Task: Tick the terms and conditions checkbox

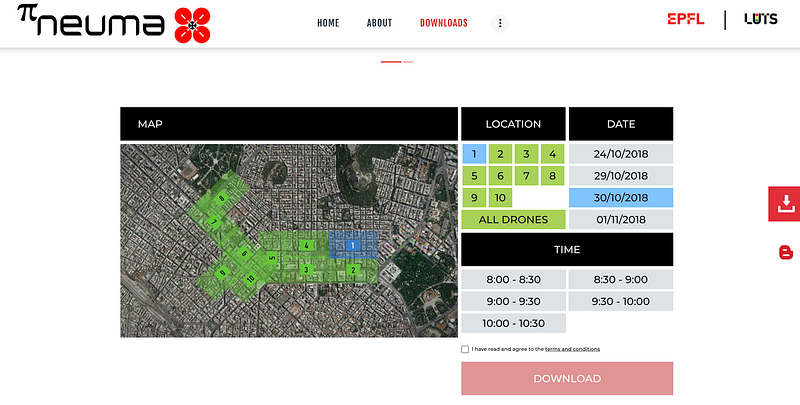Action: [465, 349]
